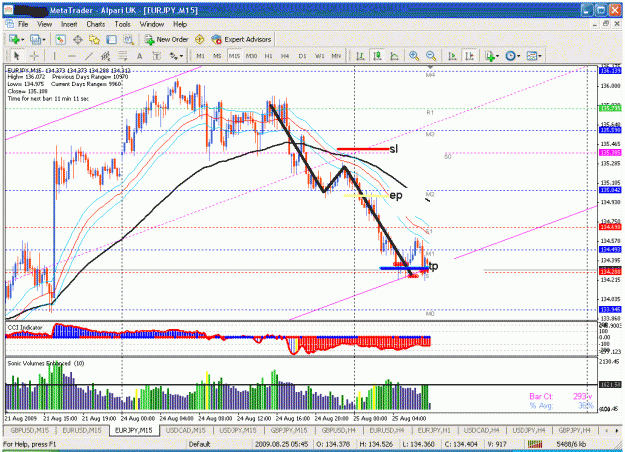Open the Navigator star folder icon

click(94, 39)
